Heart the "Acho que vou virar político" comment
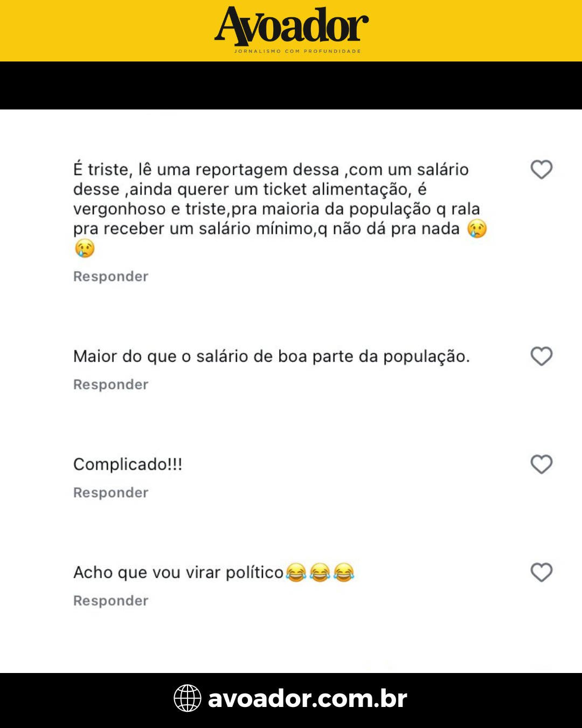 [x=542, y=572]
